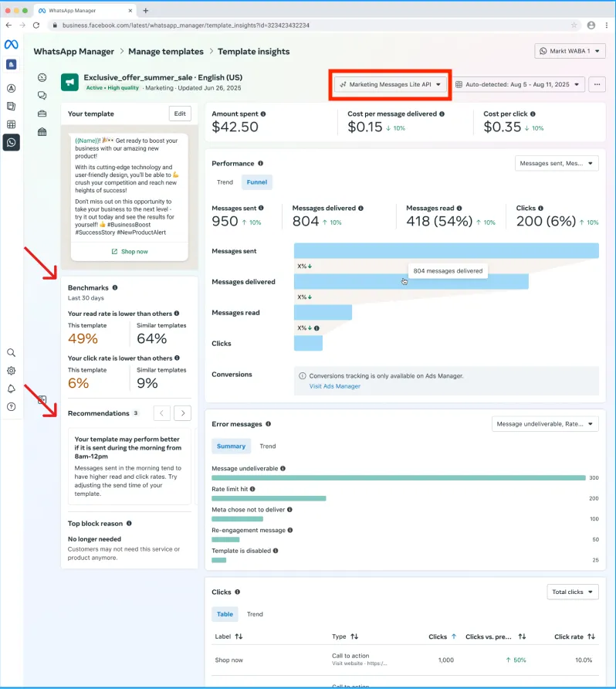Open the Auto-detected date range dropdown

(519, 84)
